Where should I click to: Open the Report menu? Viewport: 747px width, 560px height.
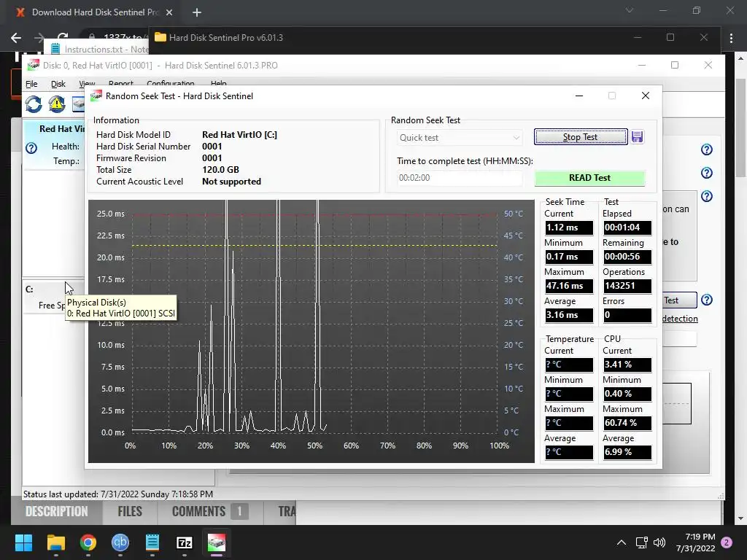[120, 83]
